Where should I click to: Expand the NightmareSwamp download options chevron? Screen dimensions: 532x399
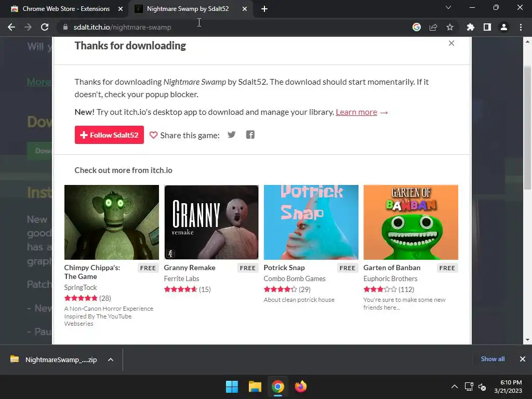[x=111, y=360]
